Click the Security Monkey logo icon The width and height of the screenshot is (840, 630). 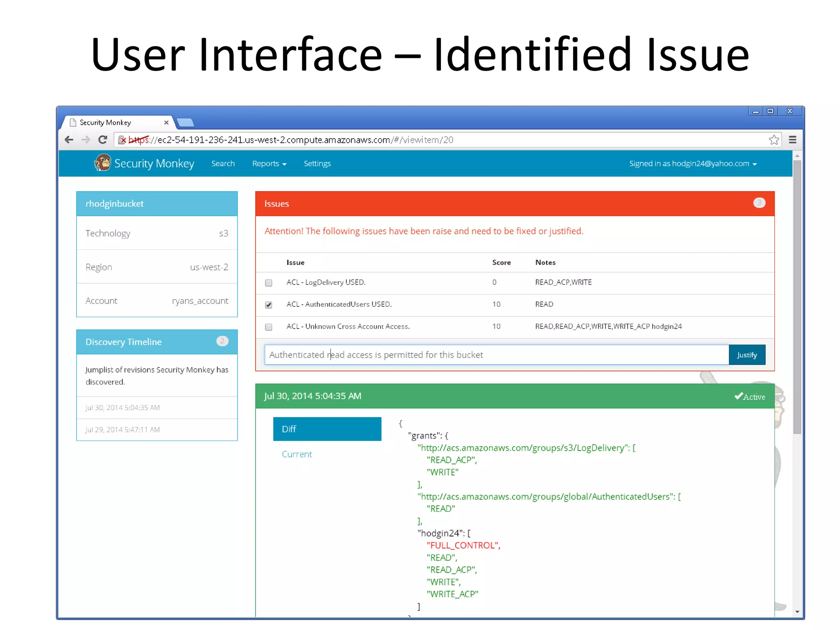coord(103,163)
